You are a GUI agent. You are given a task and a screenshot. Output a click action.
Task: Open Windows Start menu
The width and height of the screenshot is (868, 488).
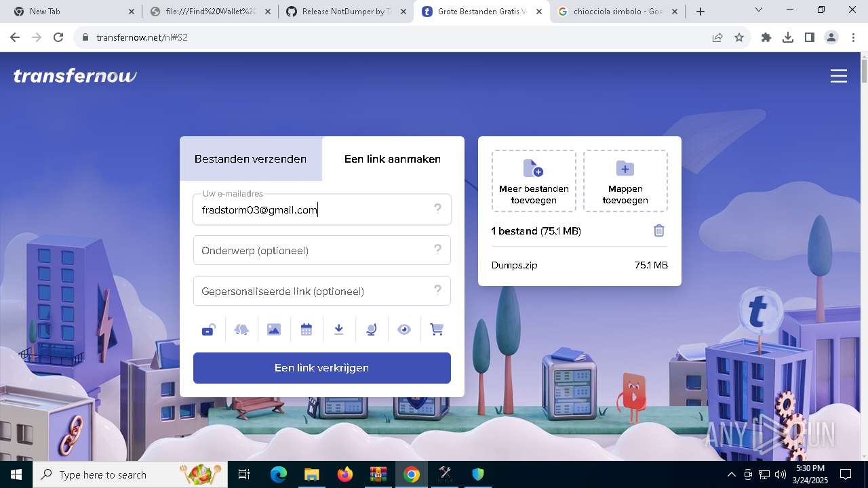click(16, 474)
